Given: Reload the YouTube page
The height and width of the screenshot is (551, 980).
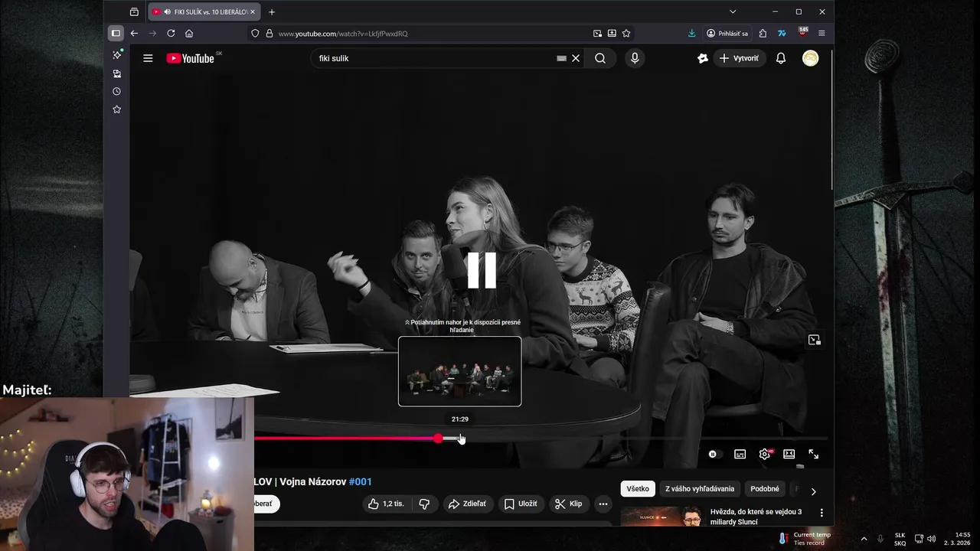Looking at the screenshot, I should coord(171,33).
